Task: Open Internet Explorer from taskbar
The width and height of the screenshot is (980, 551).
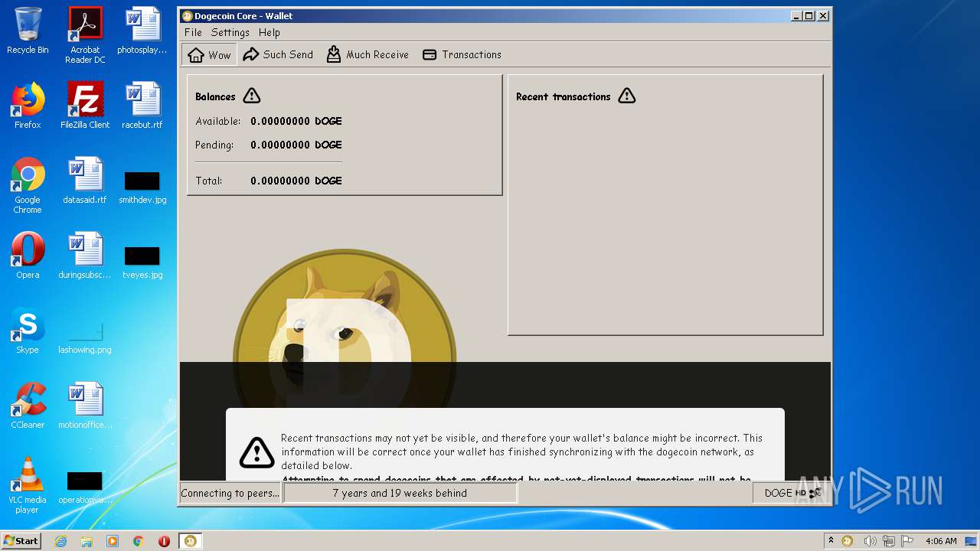Action: click(x=61, y=541)
